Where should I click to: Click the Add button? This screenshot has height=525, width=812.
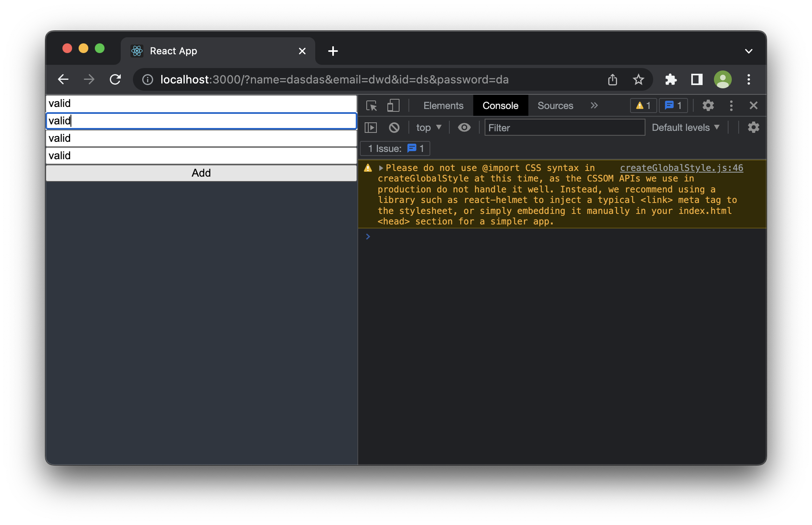tap(201, 173)
